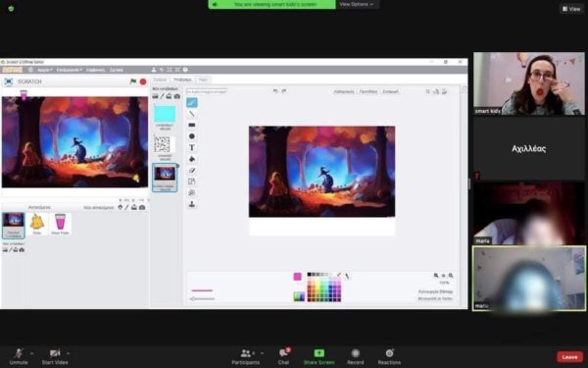This screenshot has height=368, width=588.
Task: Toggle Start Video in Zoom toolbar
Action: 55,357
